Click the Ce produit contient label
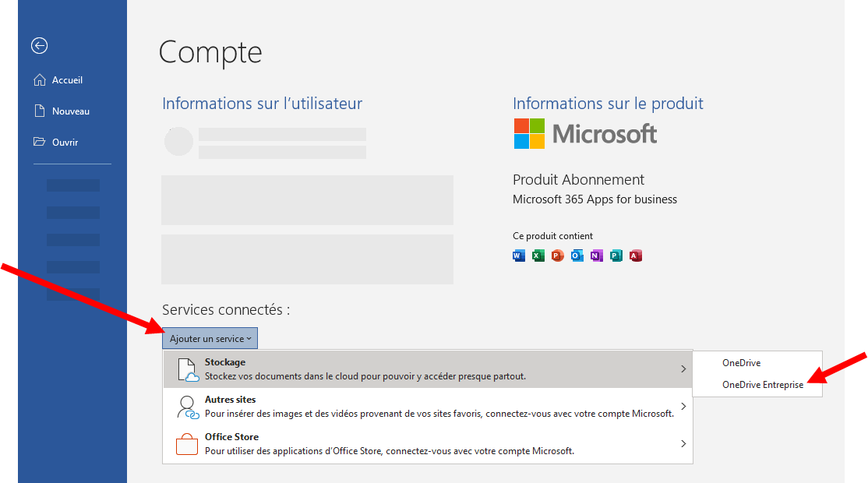Viewport: 868px width, 483px height. point(552,236)
